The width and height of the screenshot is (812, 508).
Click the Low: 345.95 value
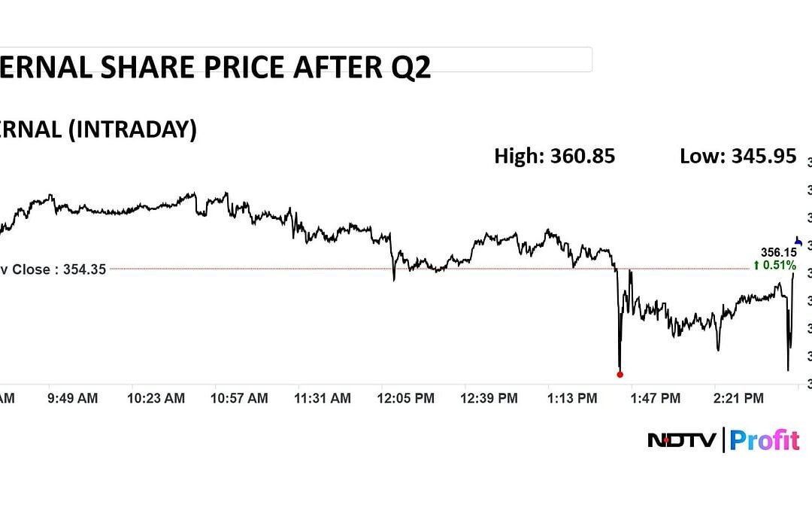pos(738,156)
